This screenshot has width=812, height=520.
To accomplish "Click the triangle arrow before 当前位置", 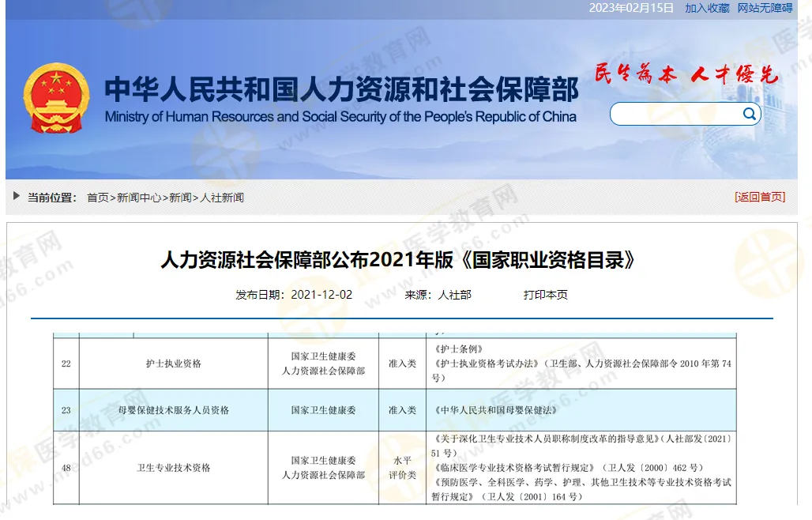I will coord(17,196).
